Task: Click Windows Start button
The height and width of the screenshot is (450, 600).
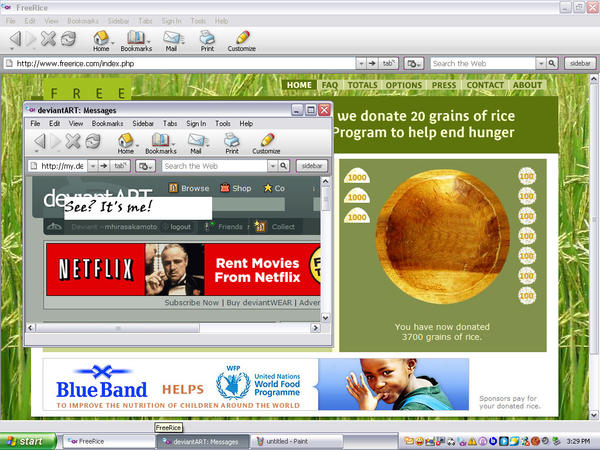Action: [x=28, y=441]
